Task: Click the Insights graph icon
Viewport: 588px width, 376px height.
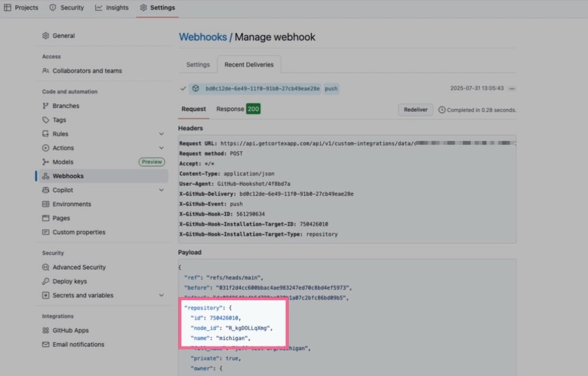Action: (x=99, y=8)
